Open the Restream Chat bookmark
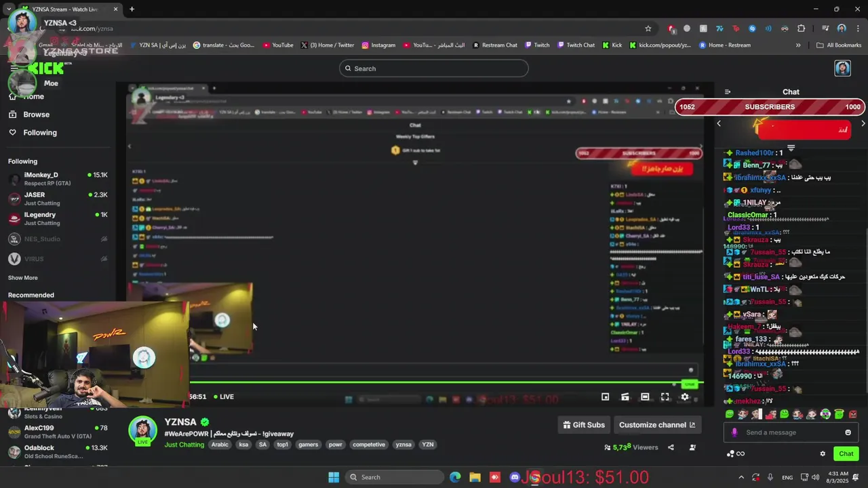This screenshot has width=868, height=488. 494,45
